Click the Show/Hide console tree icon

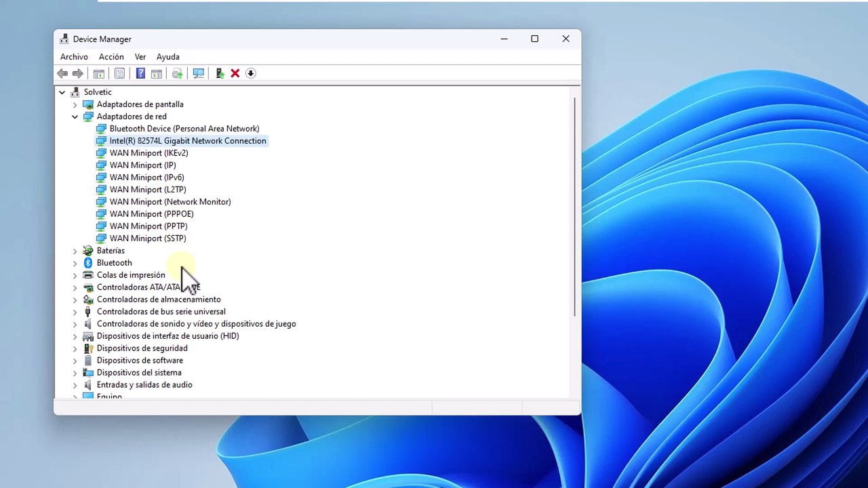(x=98, y=73)
